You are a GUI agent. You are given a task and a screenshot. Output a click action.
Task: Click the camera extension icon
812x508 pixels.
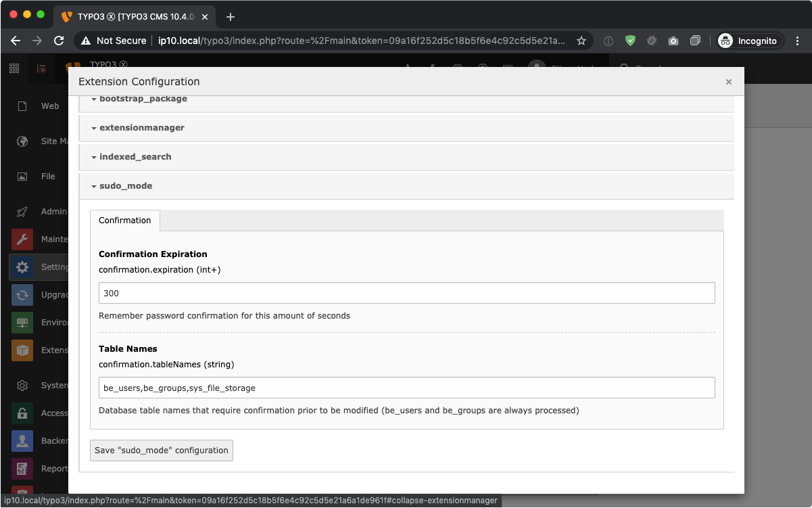673,41
